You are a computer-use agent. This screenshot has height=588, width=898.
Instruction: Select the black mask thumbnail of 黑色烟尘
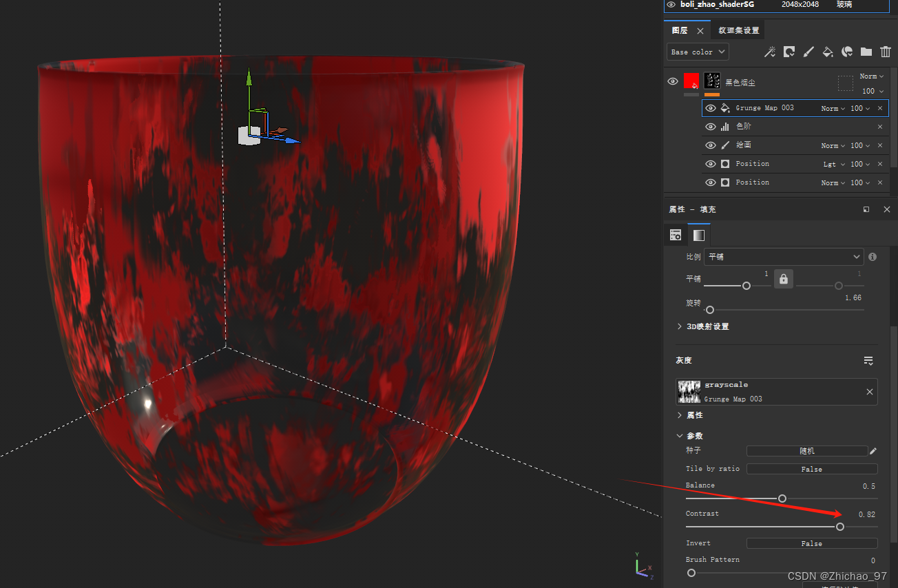click(x=712, y=80)
